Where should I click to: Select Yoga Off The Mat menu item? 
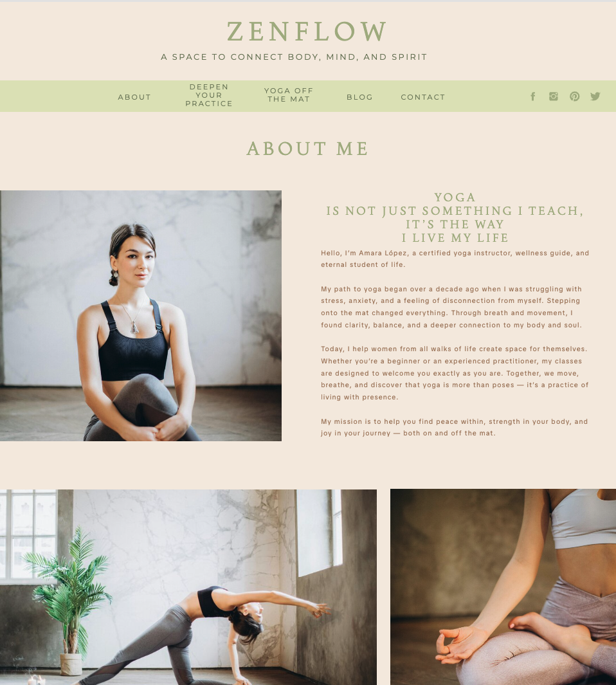coord(289,95)
